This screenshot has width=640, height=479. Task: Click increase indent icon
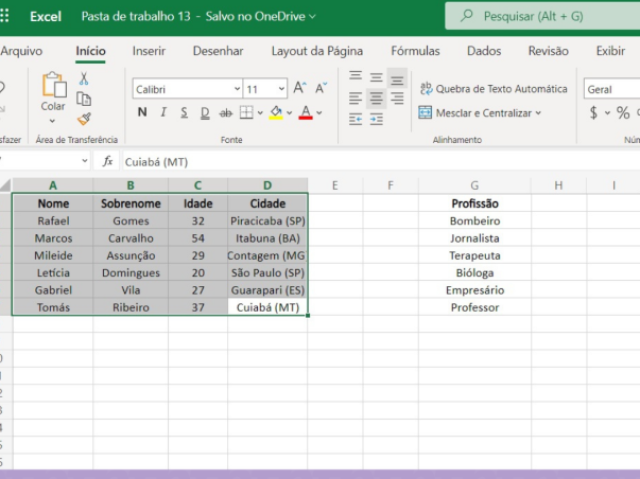pyautogui.click(x=376, y=119)
